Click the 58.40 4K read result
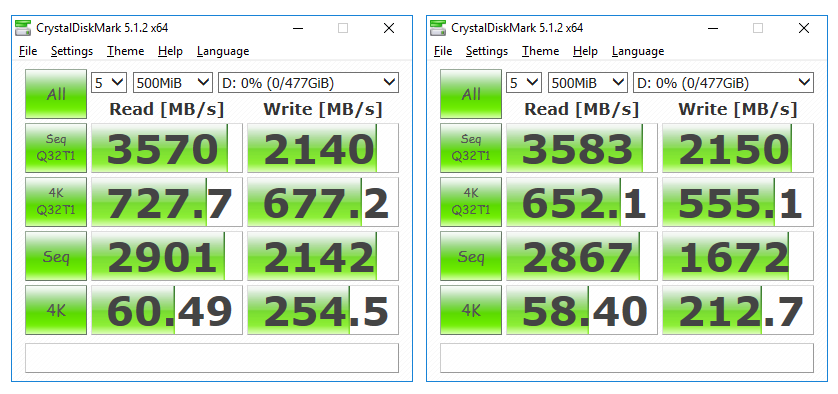The image size is (838, 394). tap(581, 310)
